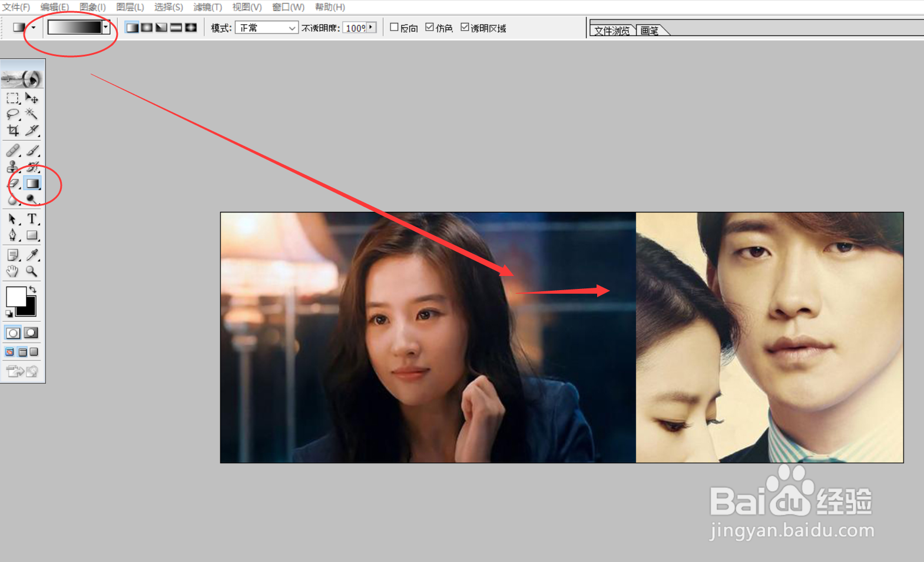The width and height of the screenshot is (924, 562).
Task: Select the Gradient tool in toolbox
Action: click(x=32, y=184)
